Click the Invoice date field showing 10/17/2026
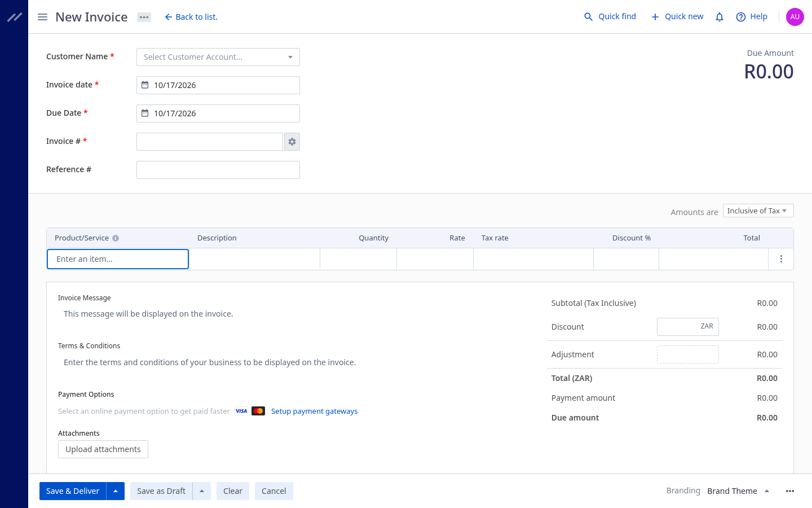812x508 pixels. click(218, 85)
